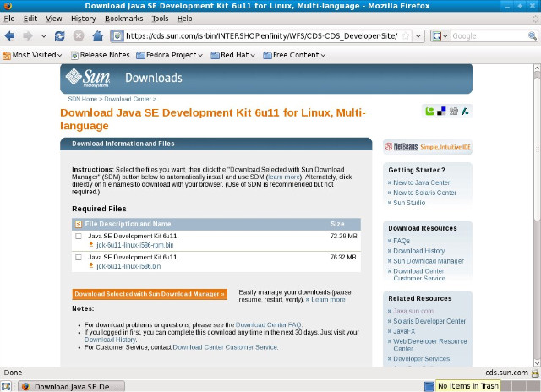The height and width of the screenshot is (392, 541).
Task: Open the Tools menu
Action: point(160,19)
